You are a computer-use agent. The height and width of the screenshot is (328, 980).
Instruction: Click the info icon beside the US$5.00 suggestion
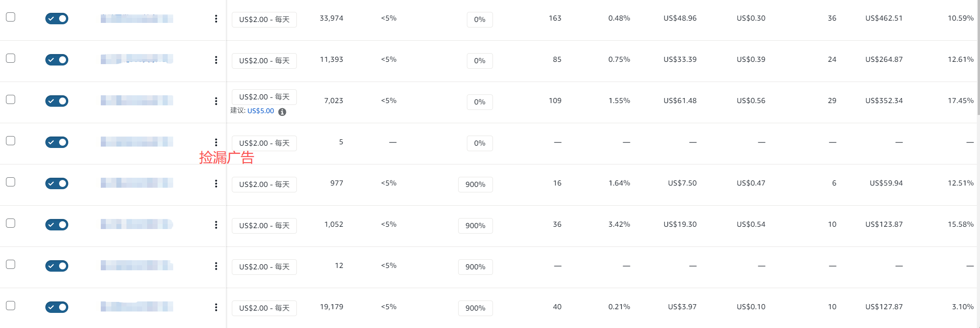tap(282, 112)
